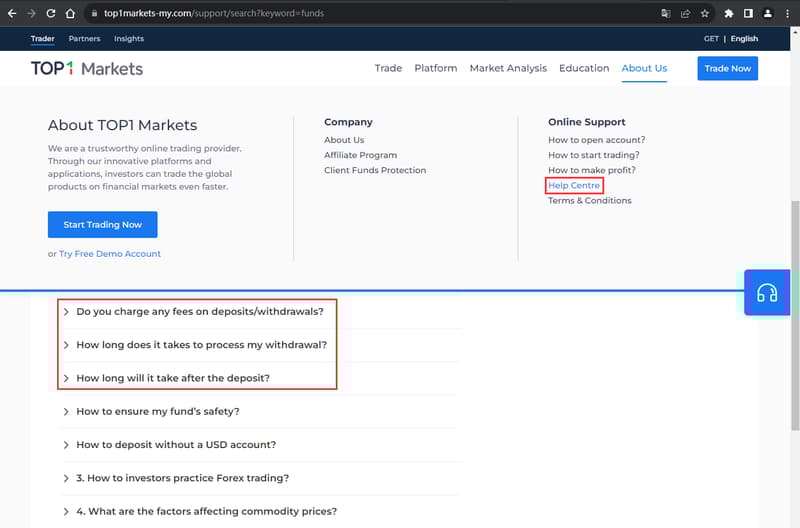Open the Help Centre link
800x528 pixels.
[x=574, y=185]
